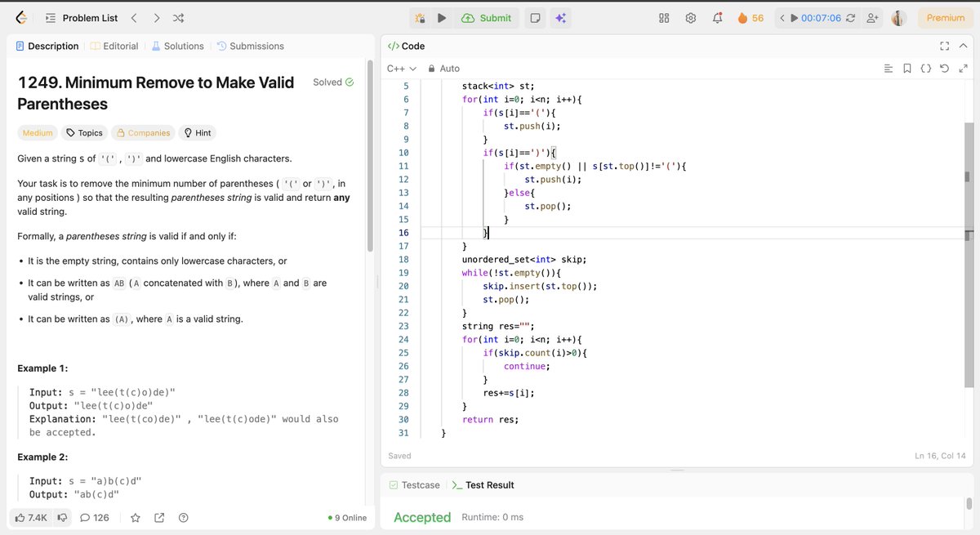The image size is (980, 535).
Task: Switch to the Submissions tab
Action: [x=250, y=47]
